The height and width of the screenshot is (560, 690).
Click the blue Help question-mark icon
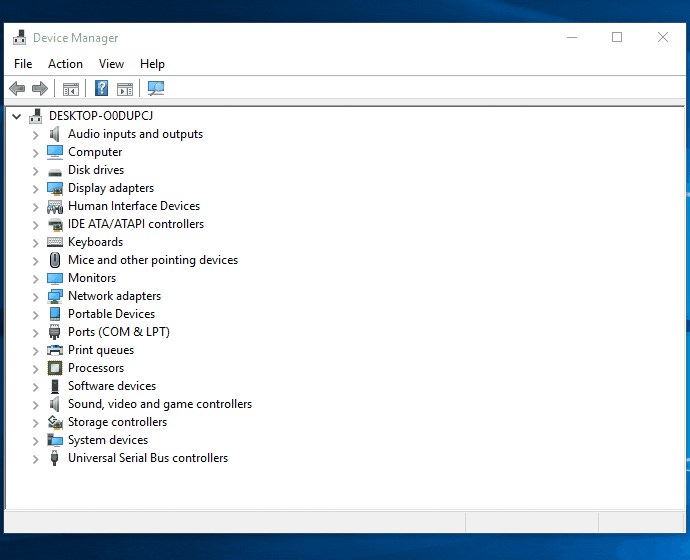click(101, 89)
